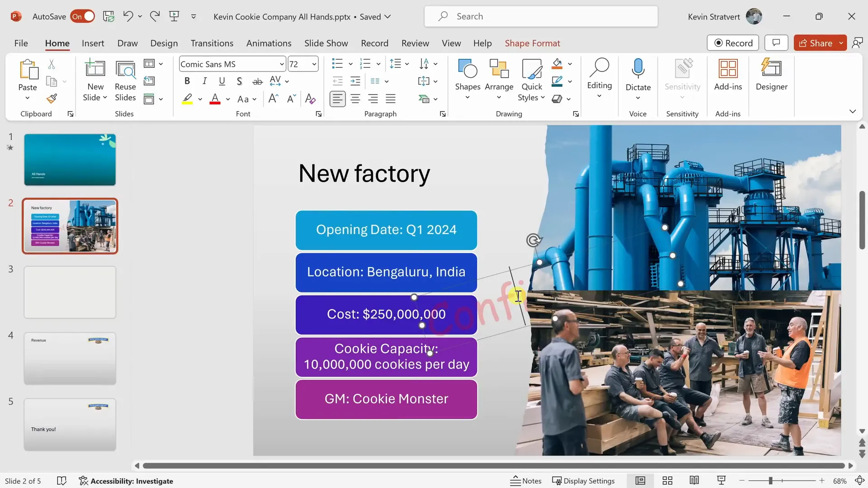Toggle Italic formatting
The height and width of the screenshot is (488, 868).
click(205, 81)
